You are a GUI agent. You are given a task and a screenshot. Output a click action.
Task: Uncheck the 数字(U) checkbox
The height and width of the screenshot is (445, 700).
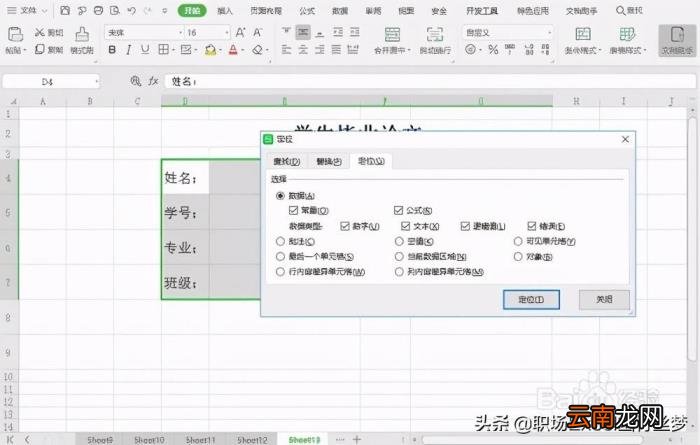tap(345, 226)
